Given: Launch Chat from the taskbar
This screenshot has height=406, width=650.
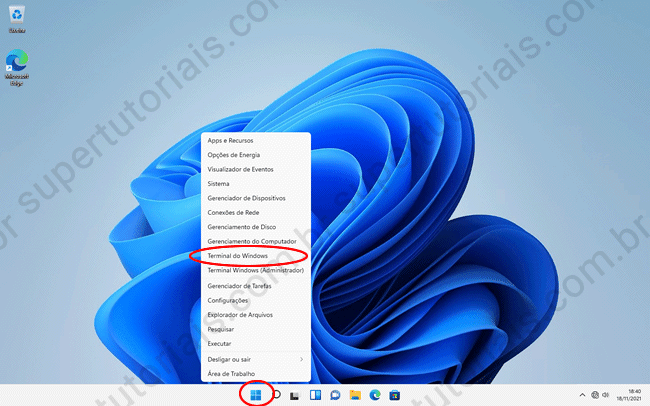Looking at the screenshot, I should pos(334,395).
